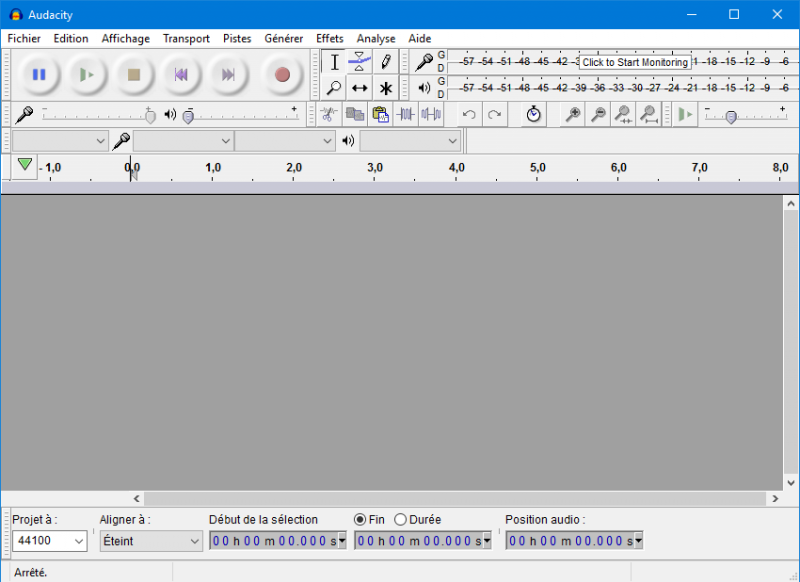The width and height of the screenshot is (800, 582).
Task: Click the Trim audio icon
Action: click(406, 114)
